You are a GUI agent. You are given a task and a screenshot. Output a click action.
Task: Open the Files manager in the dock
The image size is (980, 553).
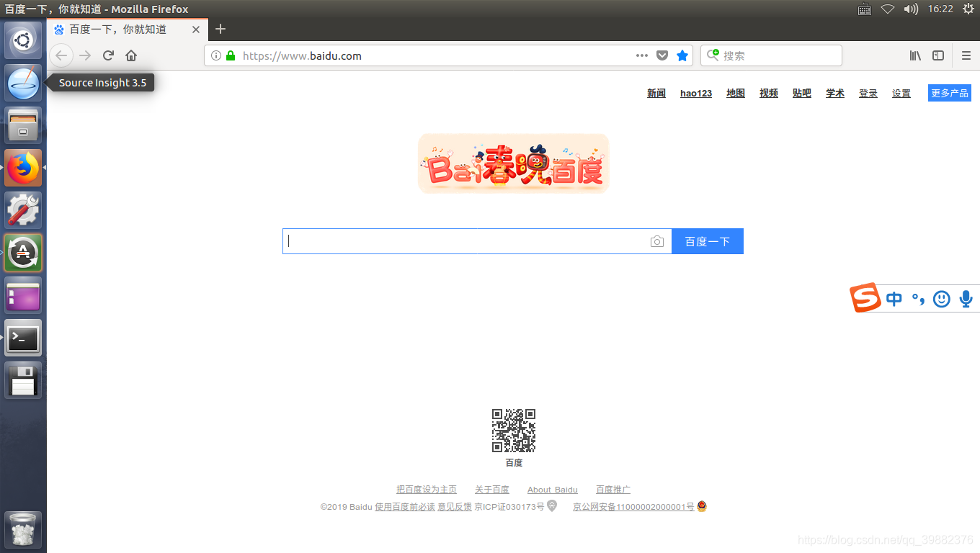[23, 125]
